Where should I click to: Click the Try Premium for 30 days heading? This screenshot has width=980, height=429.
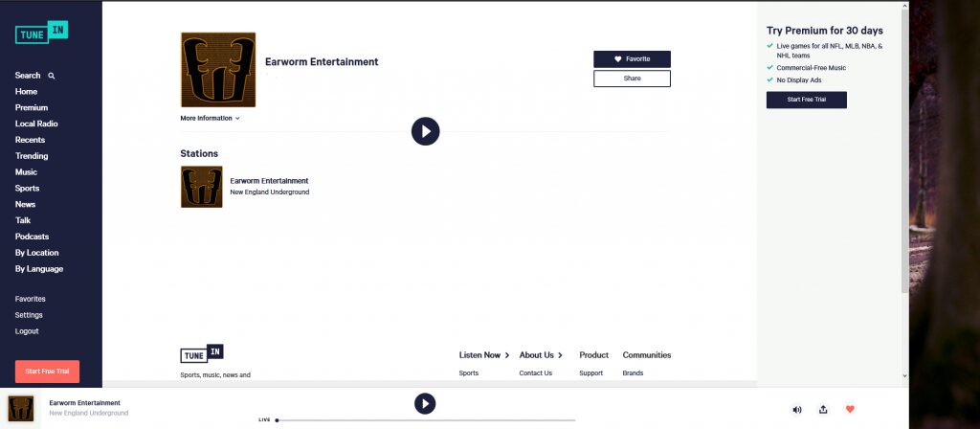coord(825,31)
